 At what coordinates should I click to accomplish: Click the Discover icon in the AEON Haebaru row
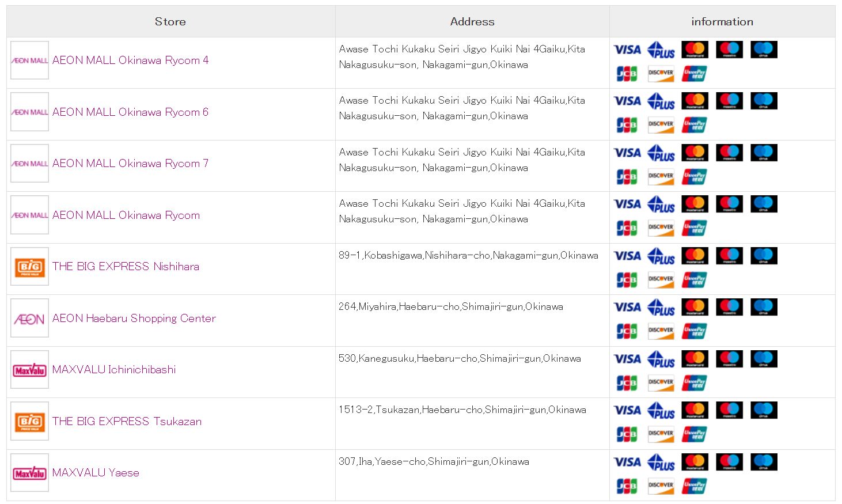[x=661, y=331]
